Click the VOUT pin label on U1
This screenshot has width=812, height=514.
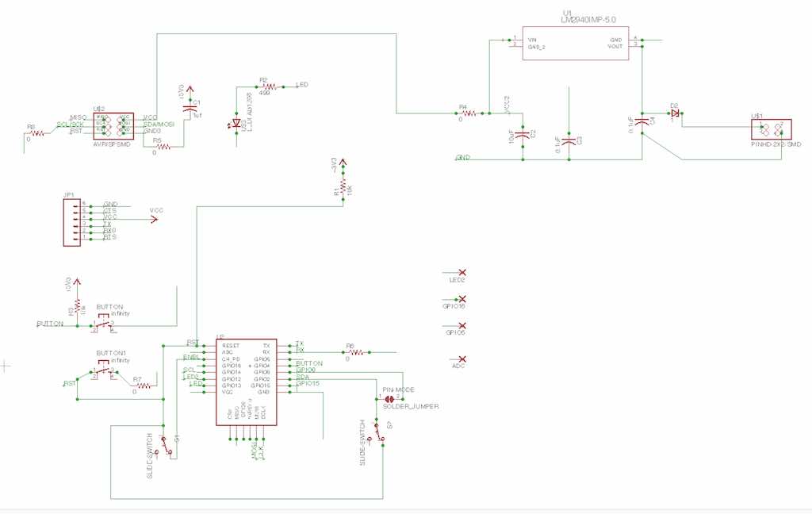coord(615,46)
